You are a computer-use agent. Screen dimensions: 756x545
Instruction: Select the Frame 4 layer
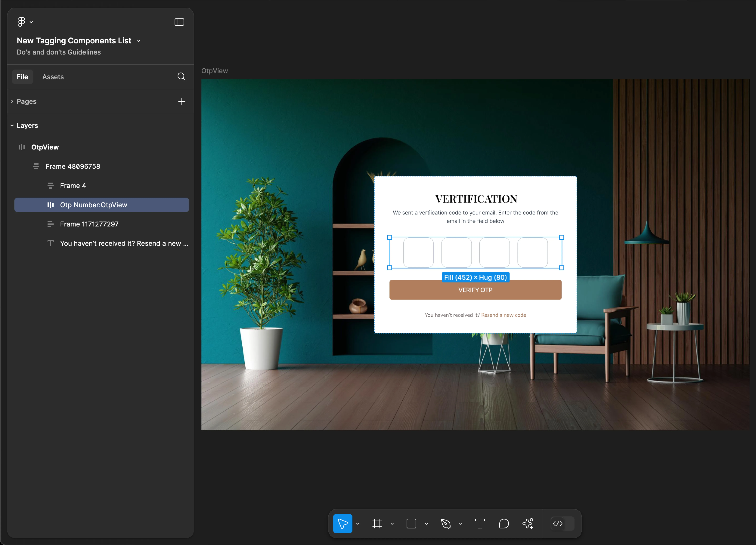click(102, 186)
